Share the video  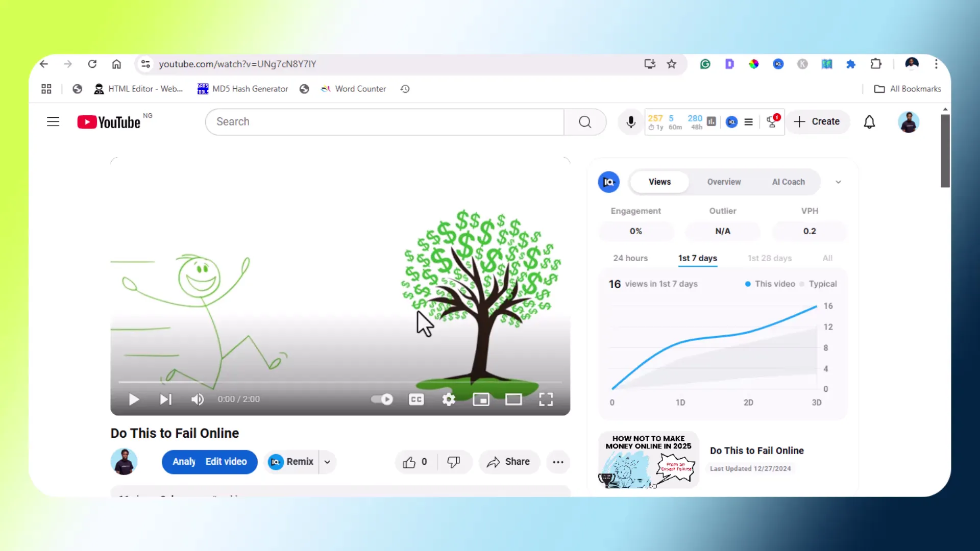[x=509, y=462]
